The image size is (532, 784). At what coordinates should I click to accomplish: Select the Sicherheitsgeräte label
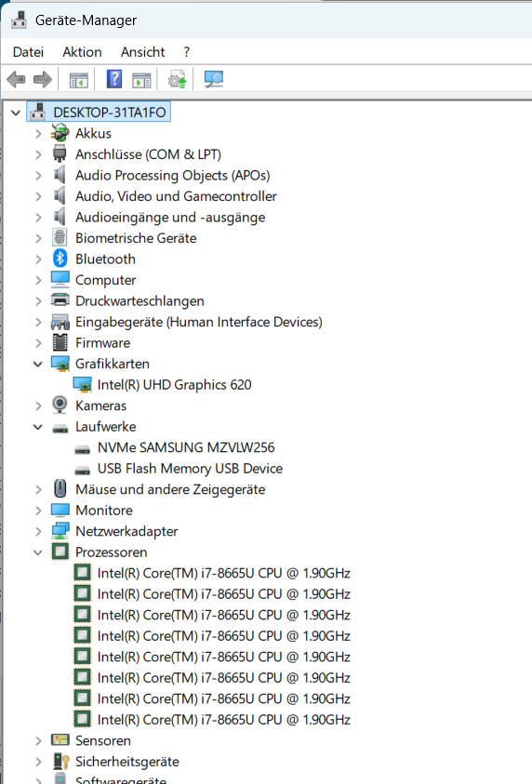click(x=127, y=762)
